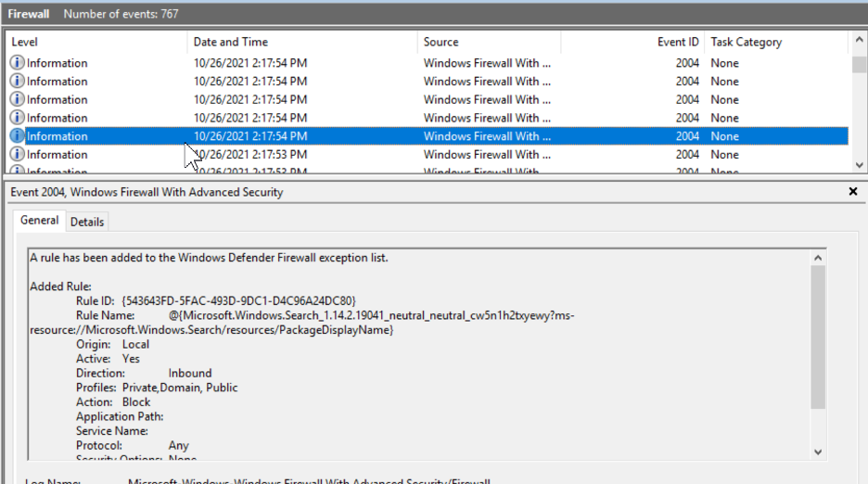Viewport: 868px width, 484px height.
Task: Click the 'Event 2004, Windows Firewall With Advanced Security' pane title
Action: pyautogui.click(x=147, y=192)
